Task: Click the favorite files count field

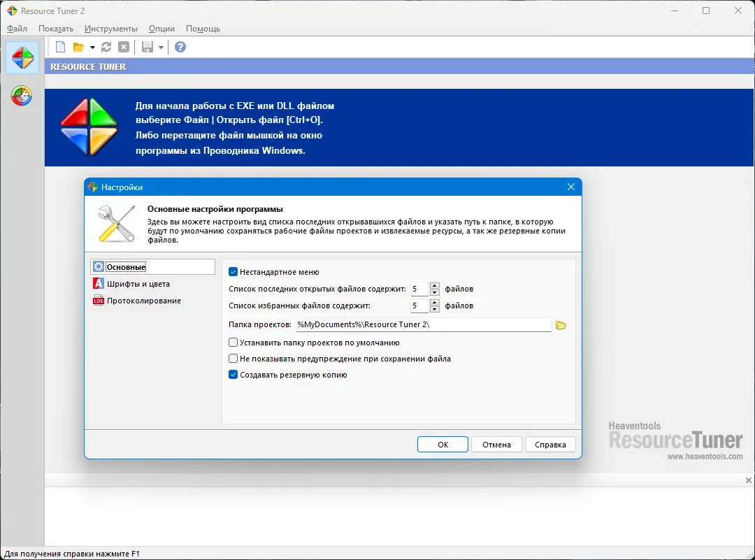Action: pyautogui.click(x=419, y=306)
